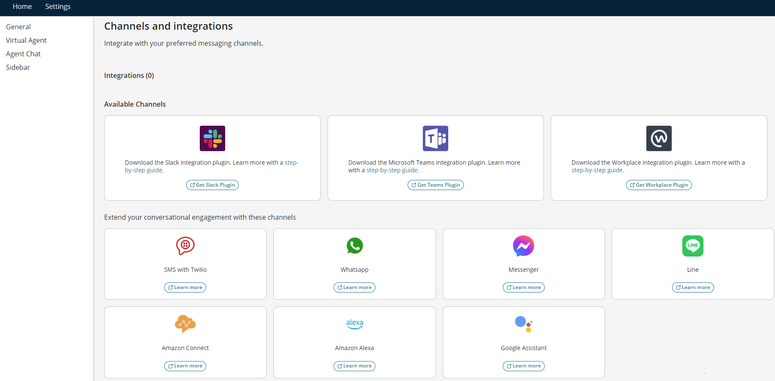Viewport: 775px width, 381px height.
Task: Click the Slack logo icon
Action: click(213, 138)
